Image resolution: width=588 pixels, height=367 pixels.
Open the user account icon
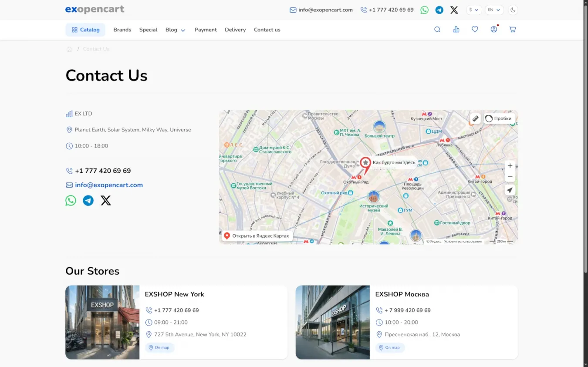tap(493, 30)
